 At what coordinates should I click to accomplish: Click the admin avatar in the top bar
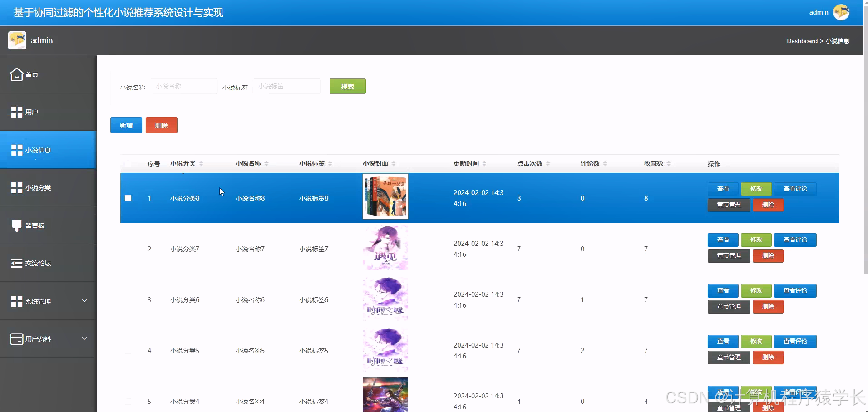coord(842,12)
